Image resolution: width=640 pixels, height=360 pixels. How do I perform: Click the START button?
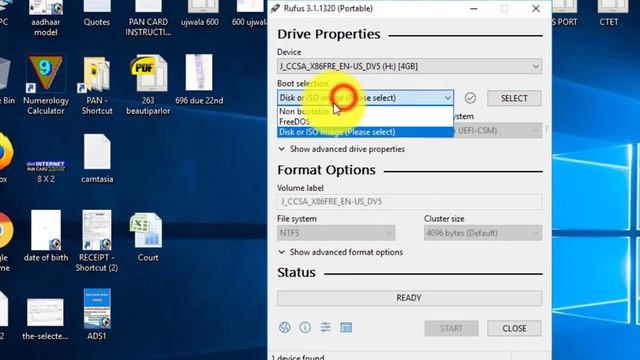coord(451,328)
